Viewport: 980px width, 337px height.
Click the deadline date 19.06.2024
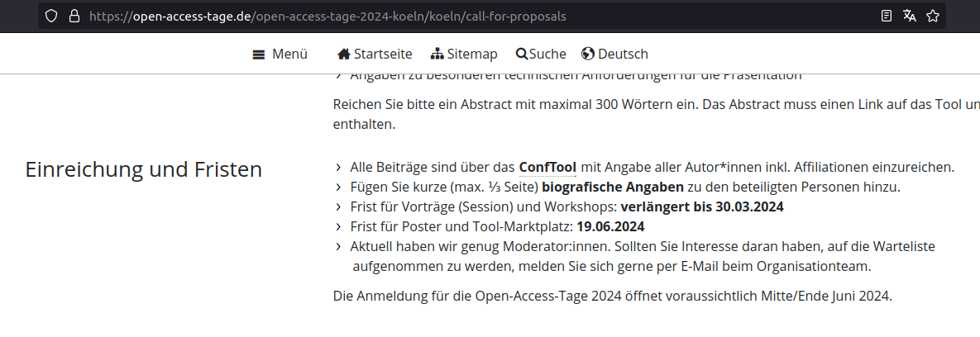[x=610, y=226]
